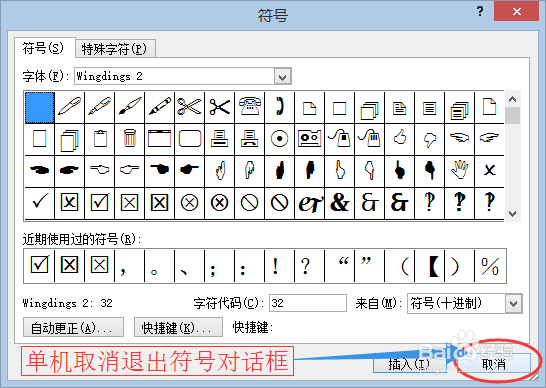Select the outlined scissors symbol
This screenshot has width=546, height=388.
tap(189, 107)
